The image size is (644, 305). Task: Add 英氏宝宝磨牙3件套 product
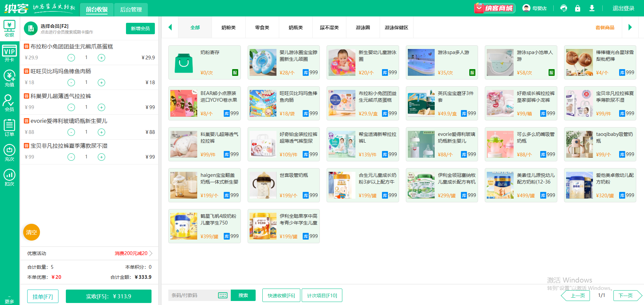442,103
